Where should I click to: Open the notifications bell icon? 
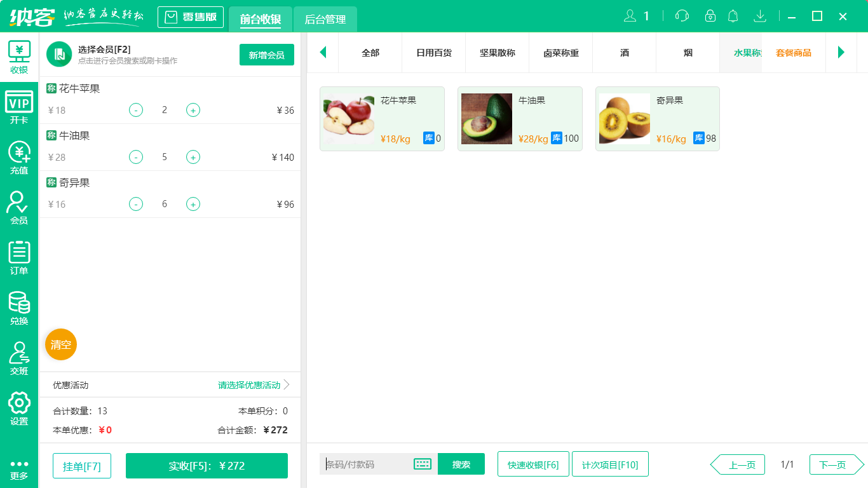pos(733,16)
